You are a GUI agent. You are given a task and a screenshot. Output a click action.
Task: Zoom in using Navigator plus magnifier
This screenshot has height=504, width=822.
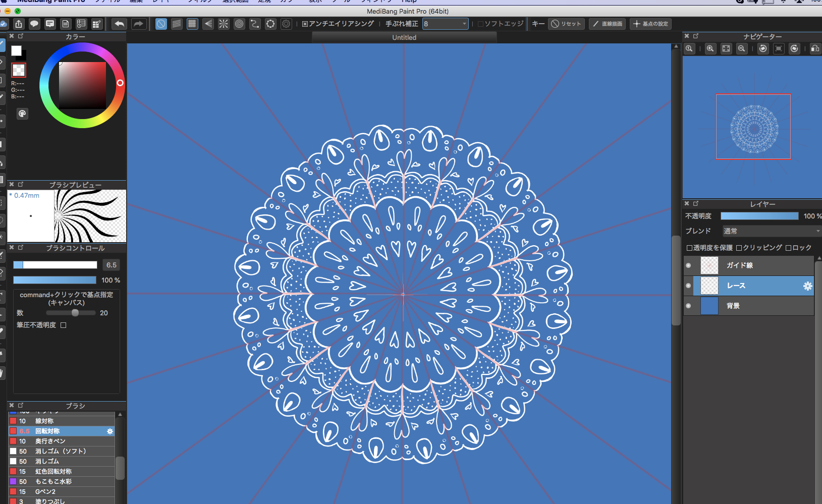point(710,48)
